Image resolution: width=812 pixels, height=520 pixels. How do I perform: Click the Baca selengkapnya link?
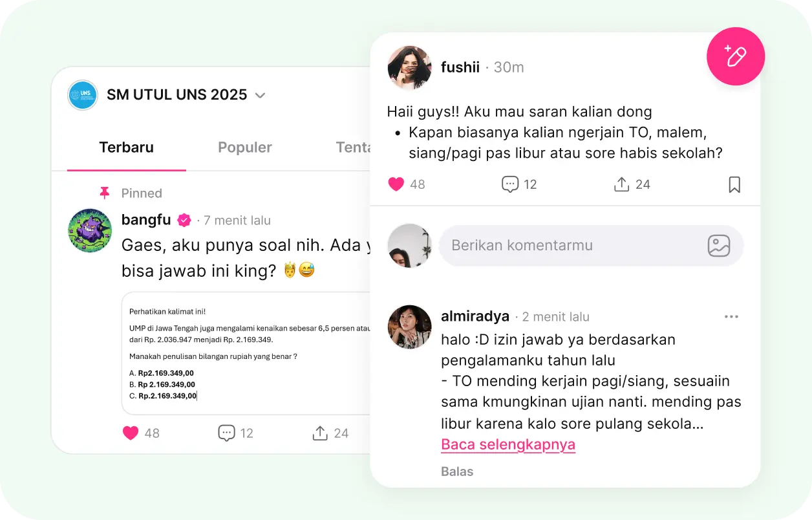coord(508,445)
